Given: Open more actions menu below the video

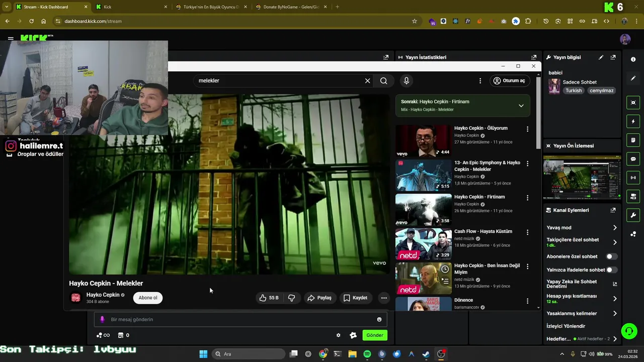Looking at the screenshot, I should point(384,298).
